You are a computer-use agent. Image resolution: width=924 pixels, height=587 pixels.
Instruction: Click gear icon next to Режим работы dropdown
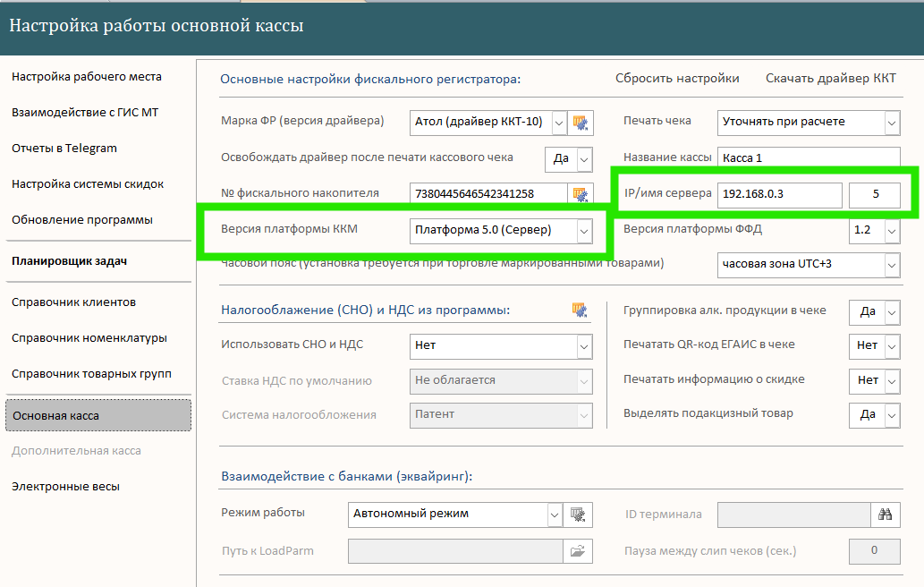pos(578,515)
